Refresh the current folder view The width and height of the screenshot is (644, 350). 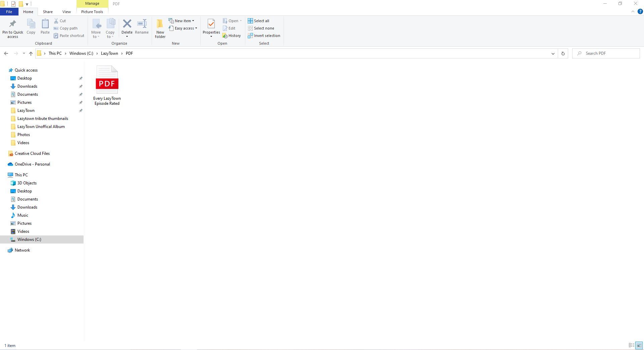tap(563, 53)
